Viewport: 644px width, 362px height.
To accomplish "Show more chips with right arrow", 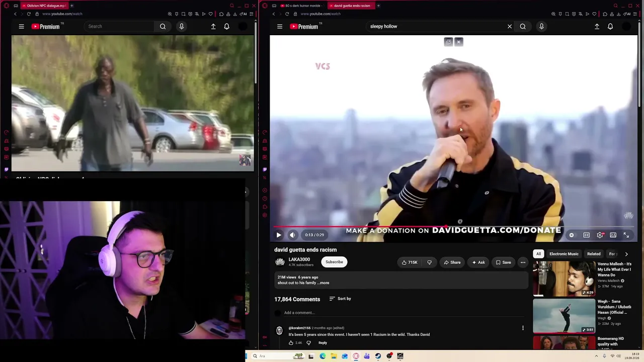I will 626,254.
